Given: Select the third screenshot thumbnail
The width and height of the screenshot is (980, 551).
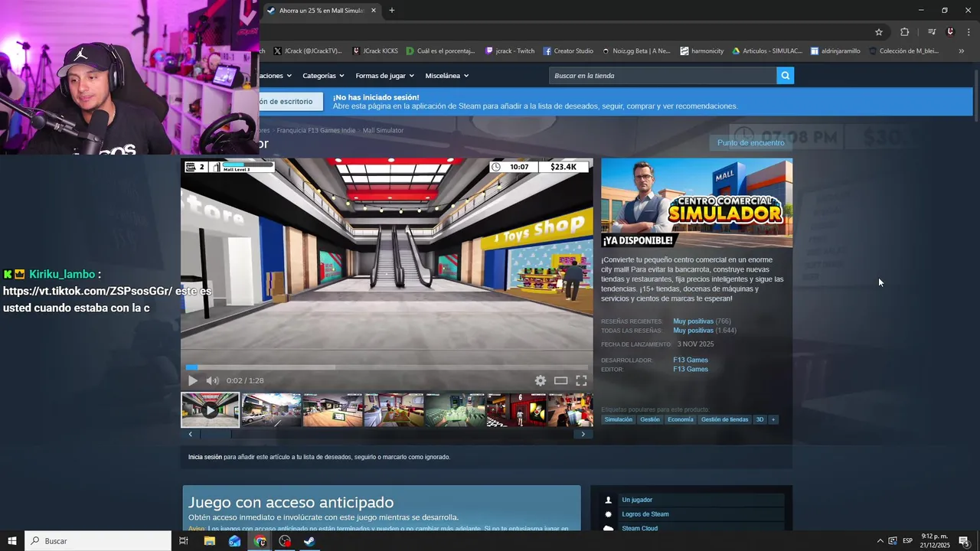Looking at the screenshot, I should pos(332,410).
